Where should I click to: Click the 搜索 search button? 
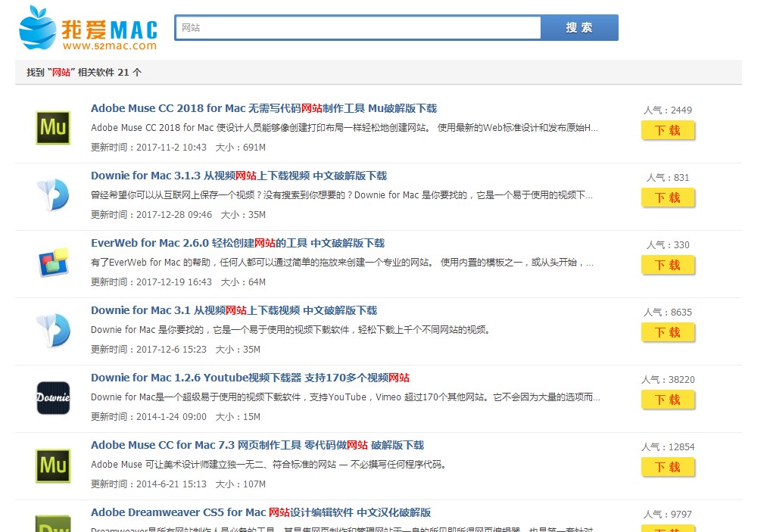point(580,28)
